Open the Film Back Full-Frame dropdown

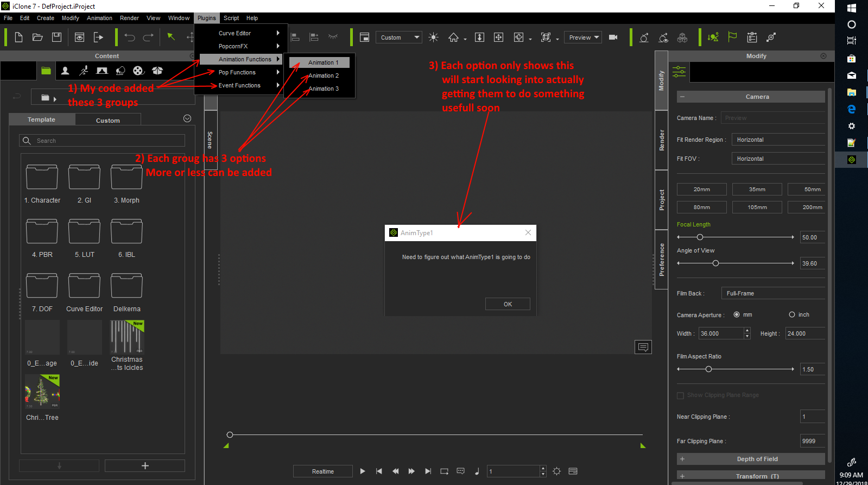coord(773,294)
